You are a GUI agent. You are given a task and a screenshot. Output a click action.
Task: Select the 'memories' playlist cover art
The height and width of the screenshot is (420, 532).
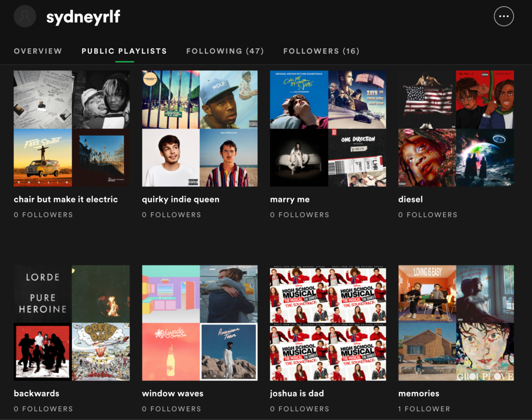456,323
